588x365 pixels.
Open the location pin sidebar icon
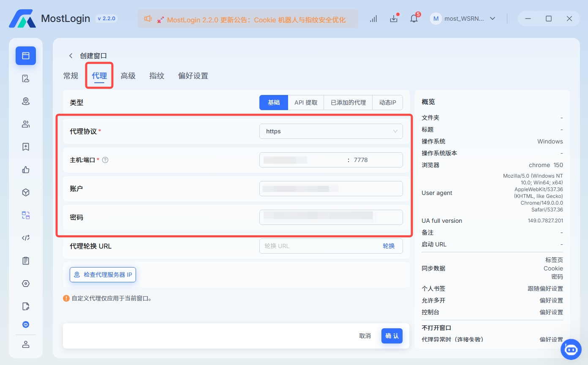pyautogui.click(x=26, y=101)
